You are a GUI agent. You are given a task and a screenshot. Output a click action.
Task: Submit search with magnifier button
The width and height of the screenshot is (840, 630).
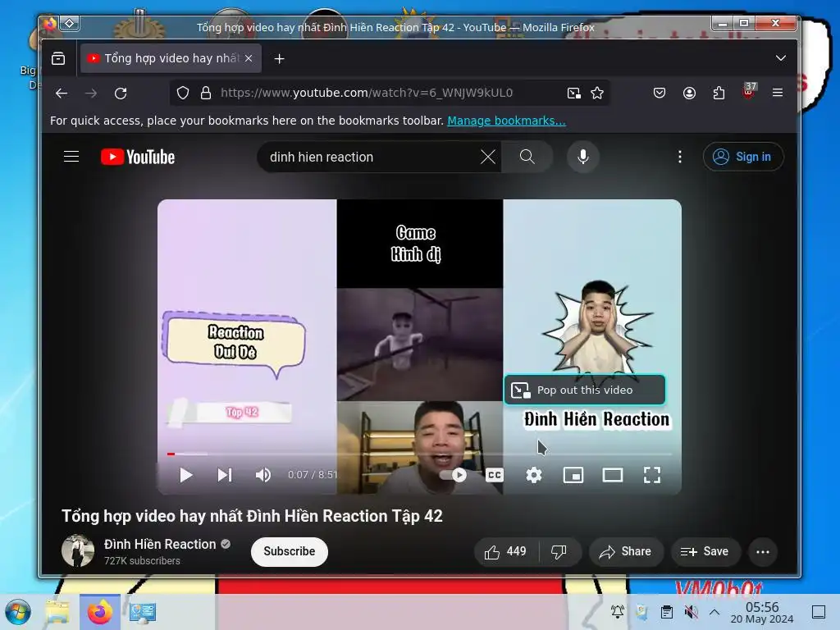[527, 157]
